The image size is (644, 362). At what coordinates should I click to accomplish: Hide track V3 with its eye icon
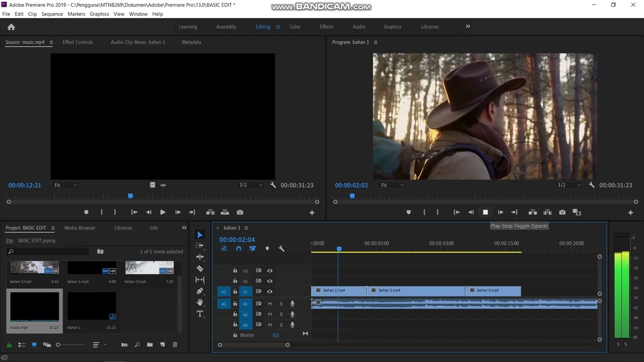point(270,271)
